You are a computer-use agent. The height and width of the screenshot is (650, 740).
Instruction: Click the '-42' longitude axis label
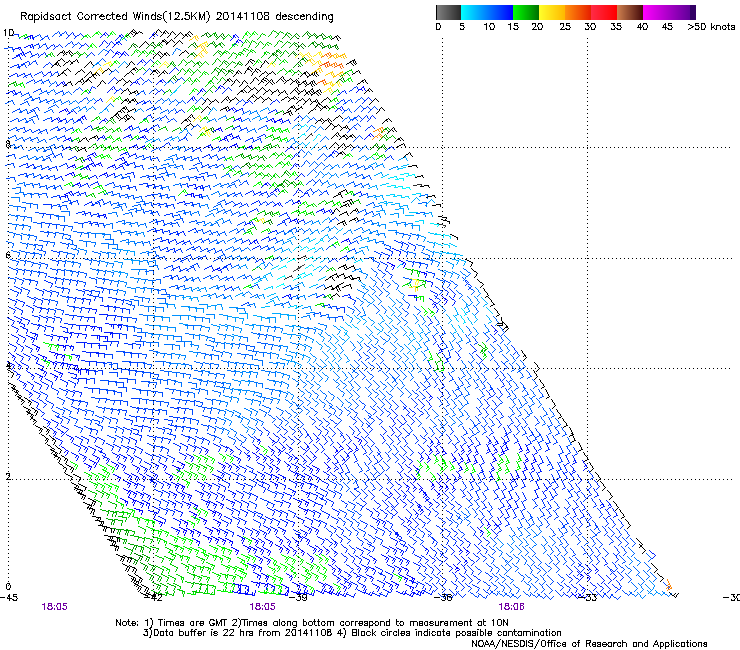click(154, 598)
